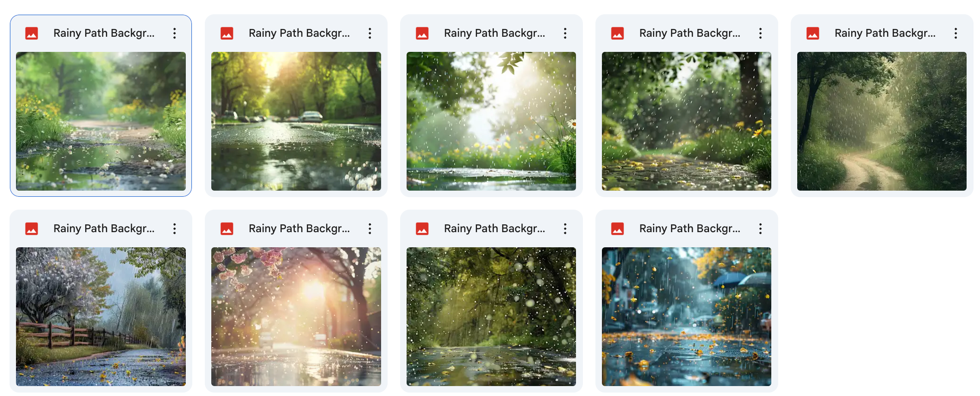Select thumbnail with wooden fence and rainy road

point(101,316)
